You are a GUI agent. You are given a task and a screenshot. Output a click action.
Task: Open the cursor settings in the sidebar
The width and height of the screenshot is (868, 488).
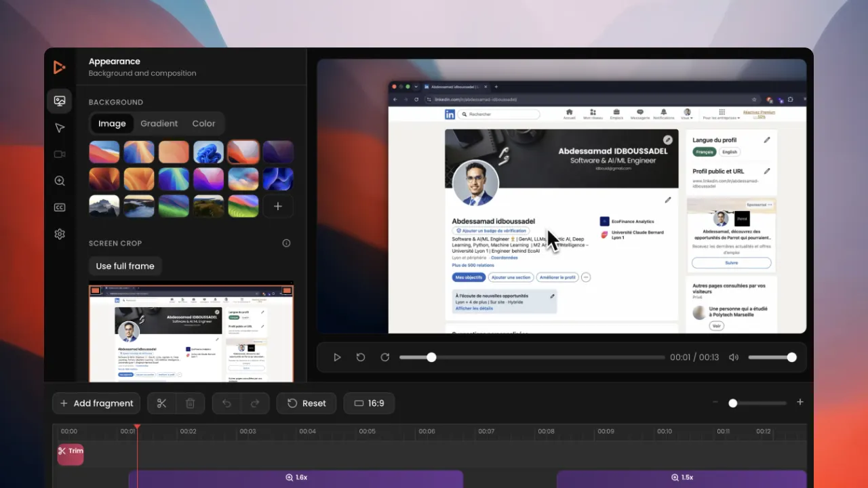point(60,128)
